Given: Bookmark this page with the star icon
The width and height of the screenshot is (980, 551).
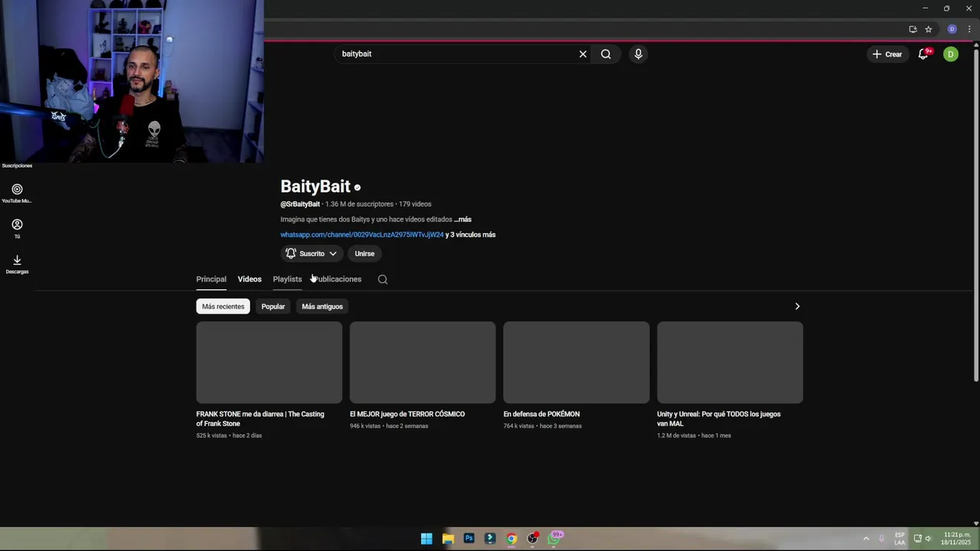Looking at the screenshot, I should (x=929, y=29).
